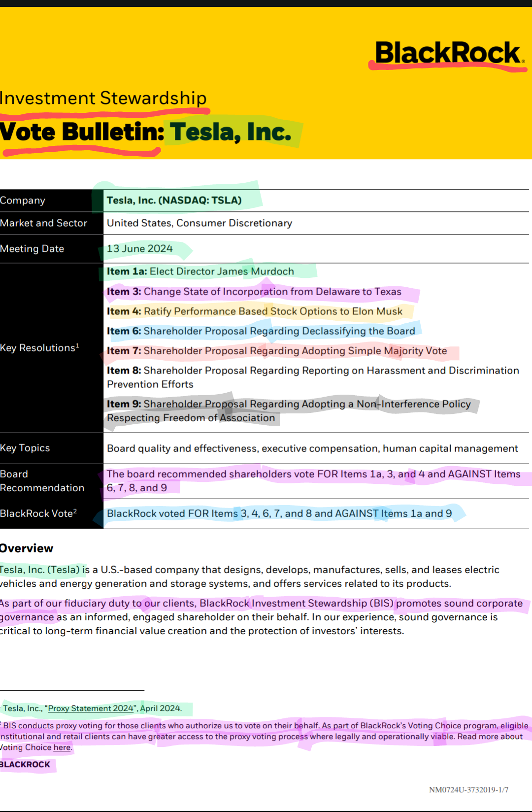
Task: Select "Board quality and effectiveness" key topics text
Action: (312, 448)
